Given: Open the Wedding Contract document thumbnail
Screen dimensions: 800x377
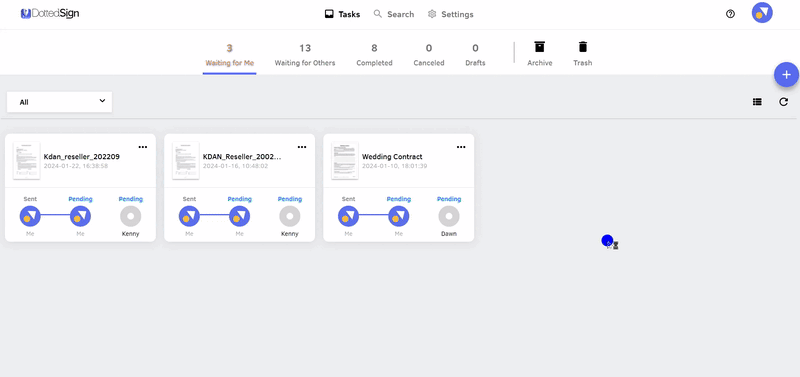Looking at the screenshot, I should pos(345,161).
